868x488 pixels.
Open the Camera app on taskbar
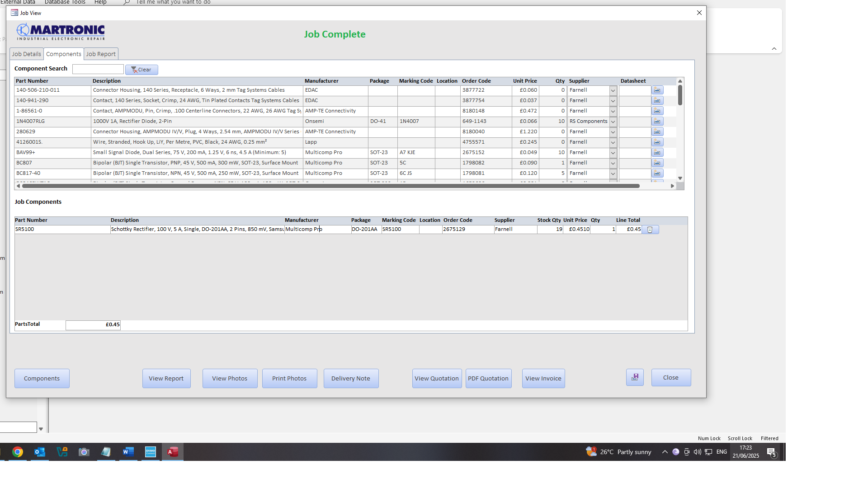tap(84, 452)
